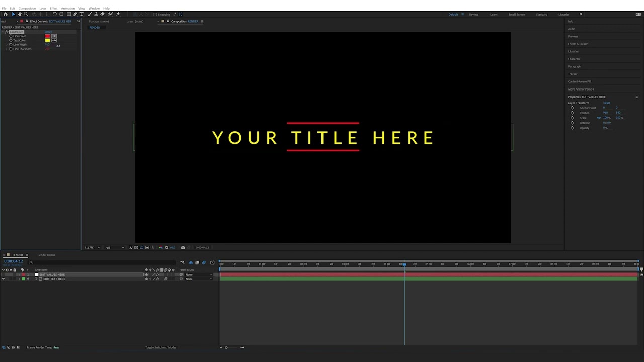Select the Home icon in the toolbar
Viewport: 644px width, 362px height.
[6, 14]
